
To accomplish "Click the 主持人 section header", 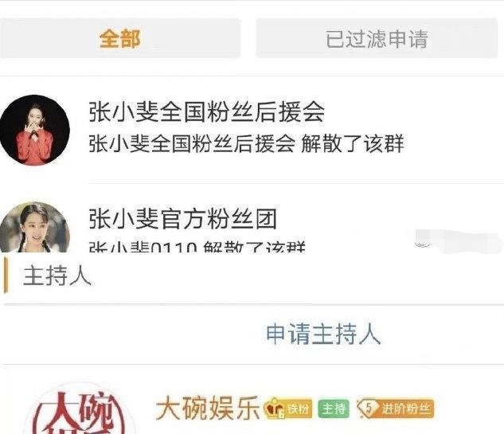I will [57, 276].
